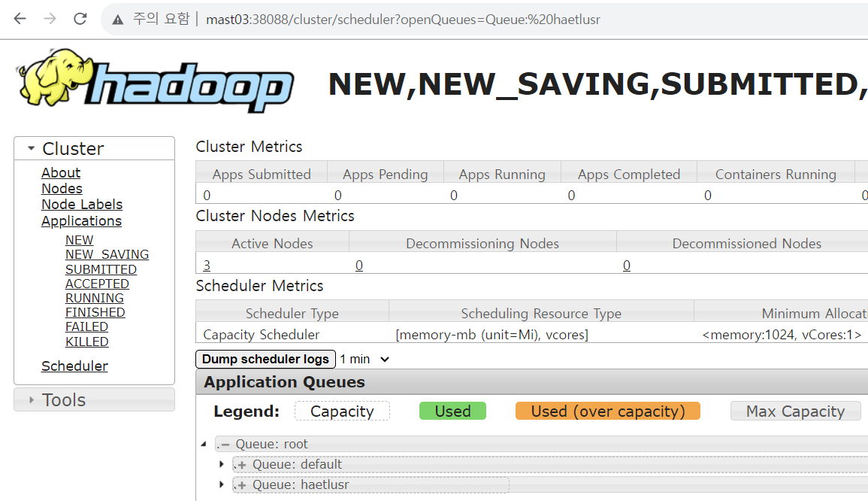
Task: Click the green Used legend swatch
Action: tap(453, 411)
